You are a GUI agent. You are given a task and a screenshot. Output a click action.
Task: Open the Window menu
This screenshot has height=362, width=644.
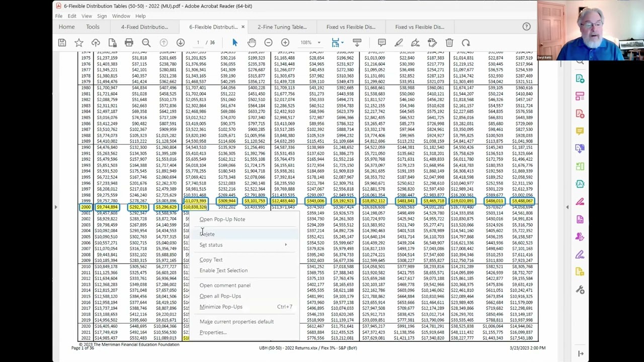click(121, 16)
